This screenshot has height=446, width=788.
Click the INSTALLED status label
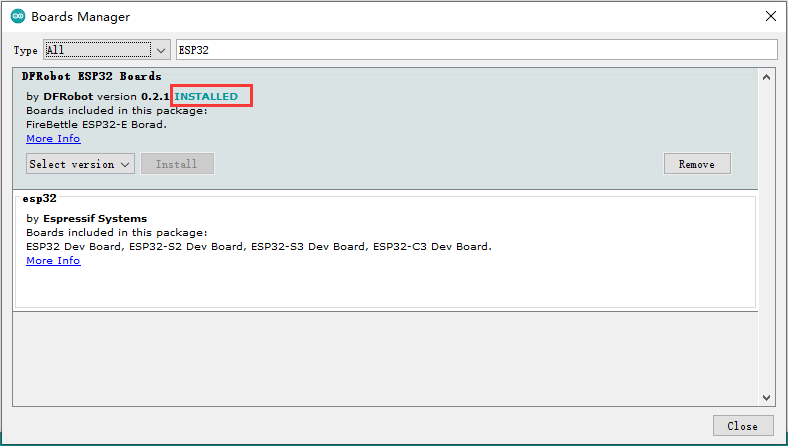206,97
